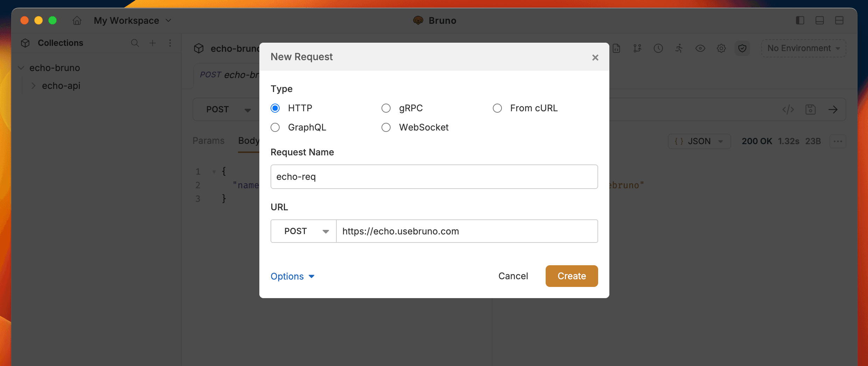This screenshot has height=366, width=868.
Task: View request history via the clock icon
Action: [658, 48]
